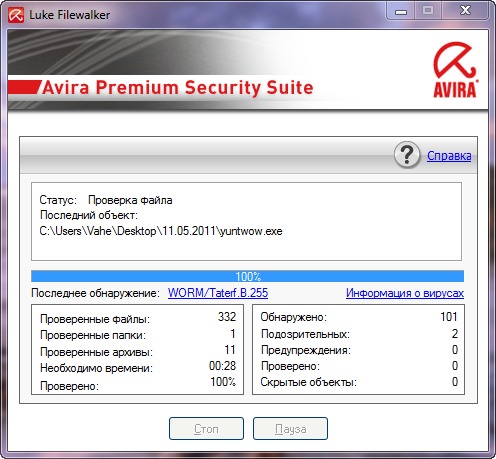496x459 pixels.
Task: Click the Скрытые объекты row
Action: (x=359, y=382)
